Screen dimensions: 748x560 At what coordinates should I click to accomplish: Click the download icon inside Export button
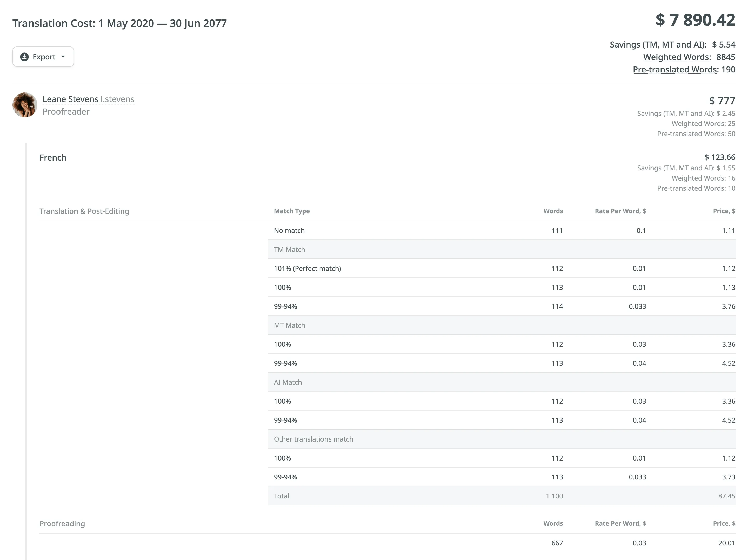(24, 56)
